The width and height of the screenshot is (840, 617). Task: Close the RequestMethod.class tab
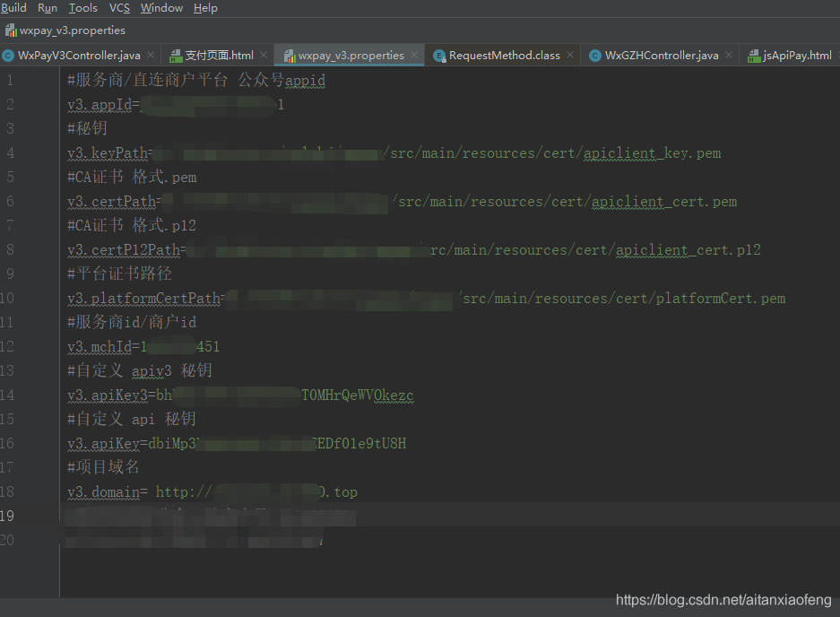(571, 56)
